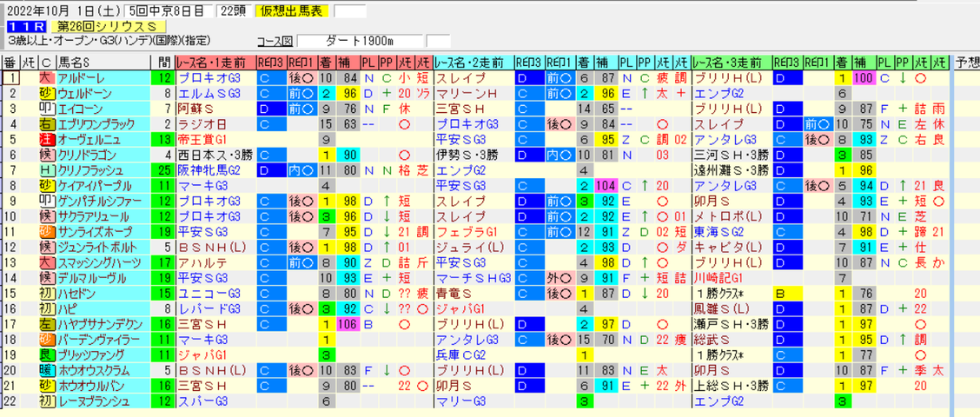Sort by the レース名・1走前 column header

[215, 63]
